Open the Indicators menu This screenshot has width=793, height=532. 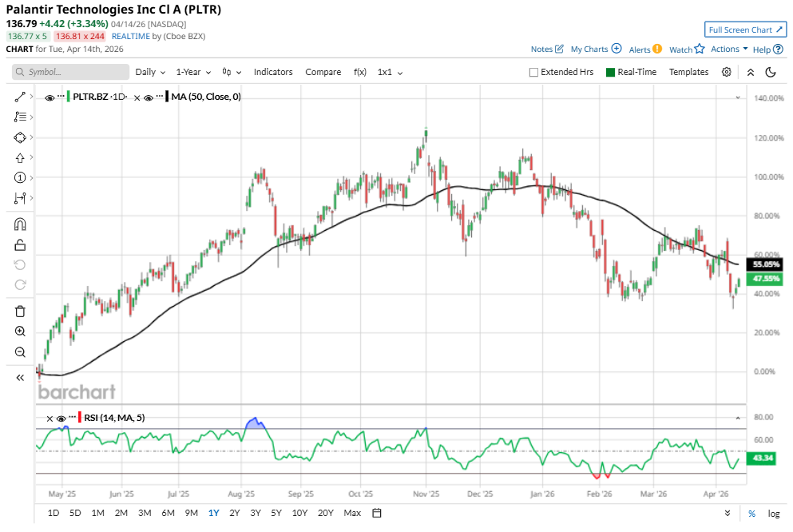coord(273,72)
